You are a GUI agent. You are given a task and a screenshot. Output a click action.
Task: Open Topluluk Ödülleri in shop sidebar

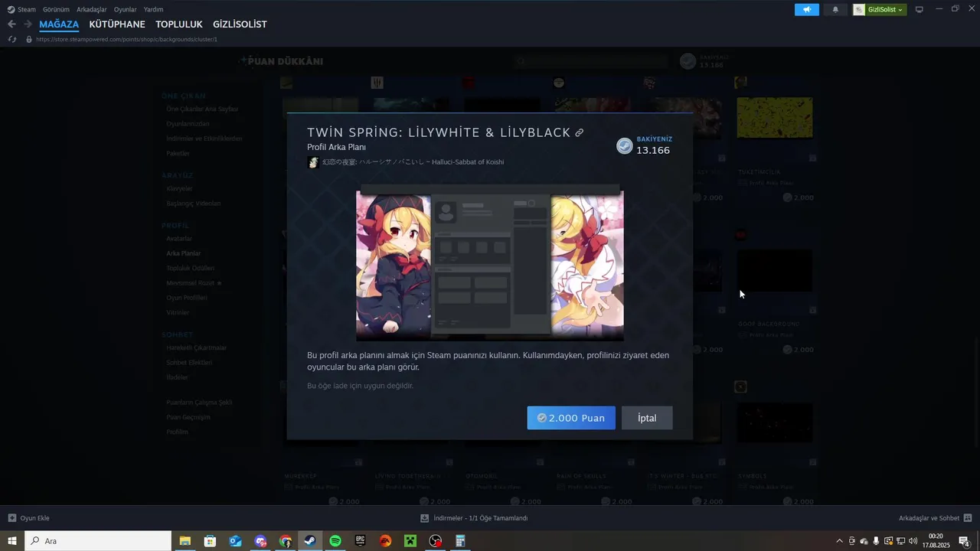click(190, 268)
